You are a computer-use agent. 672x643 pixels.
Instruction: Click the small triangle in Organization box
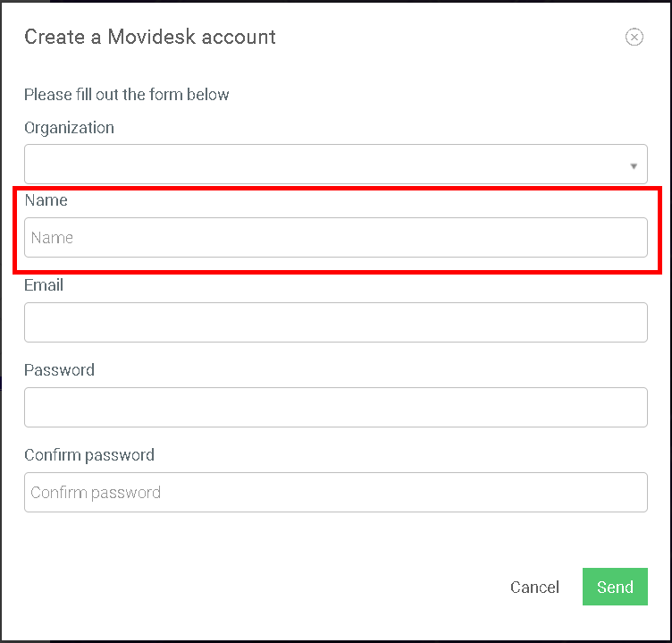pyautogui.click(x=634, y=166)
